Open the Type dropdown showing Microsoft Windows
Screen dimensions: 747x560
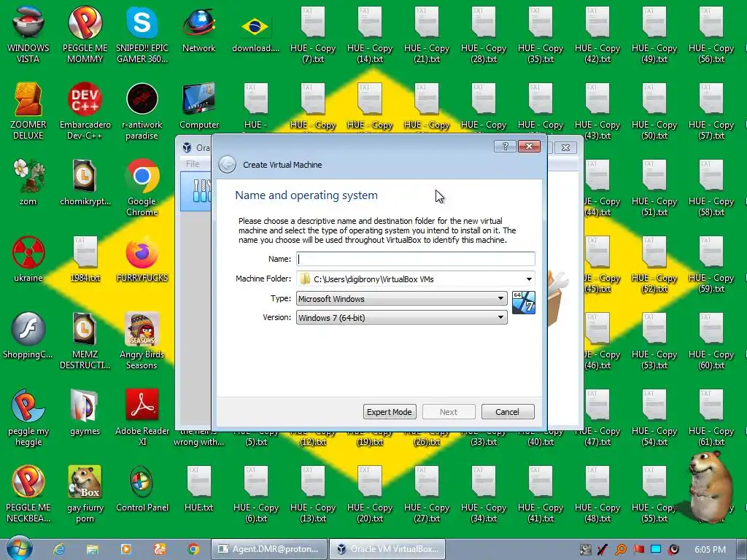click(402, 298)
